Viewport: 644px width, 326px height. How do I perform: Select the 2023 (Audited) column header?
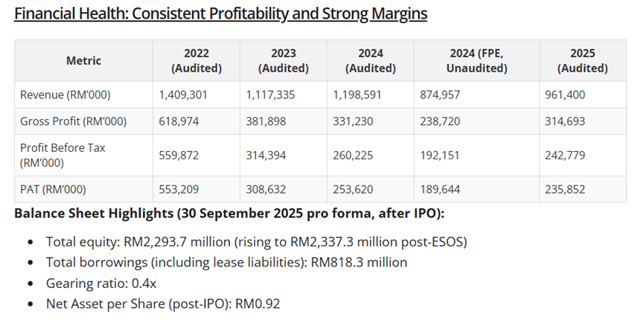tap(284, 60)
